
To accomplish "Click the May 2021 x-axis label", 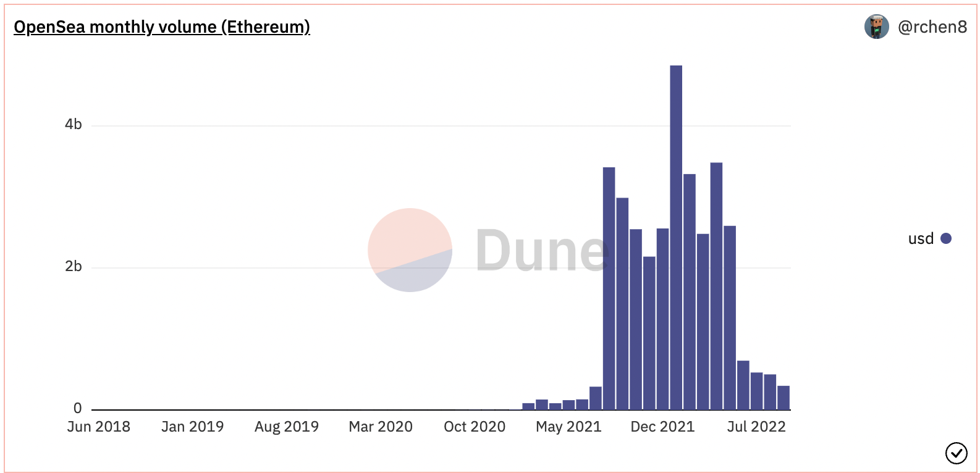I will coord(568,427).
